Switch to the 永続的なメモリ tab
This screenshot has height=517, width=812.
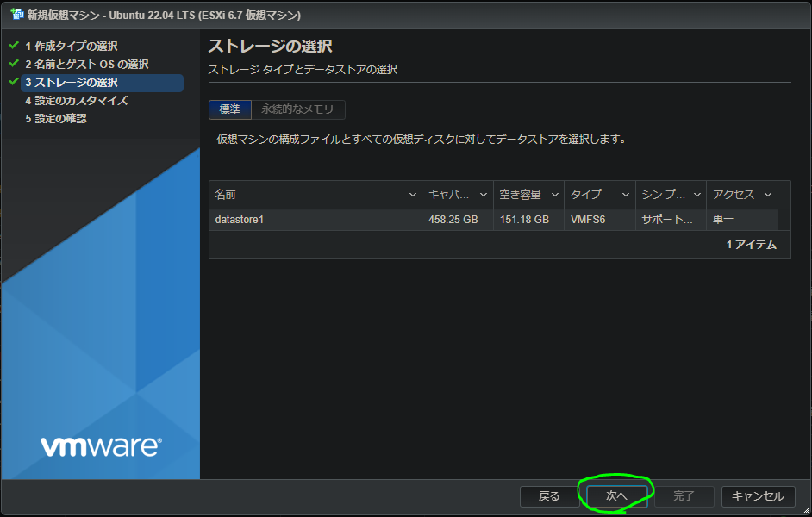[297, 109]
